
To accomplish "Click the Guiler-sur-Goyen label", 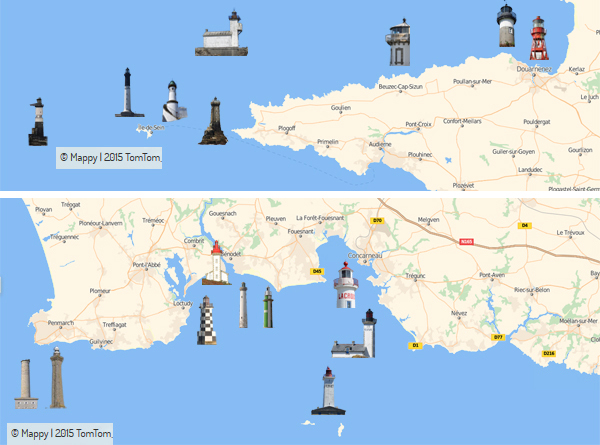I will (x=514, y=152).
